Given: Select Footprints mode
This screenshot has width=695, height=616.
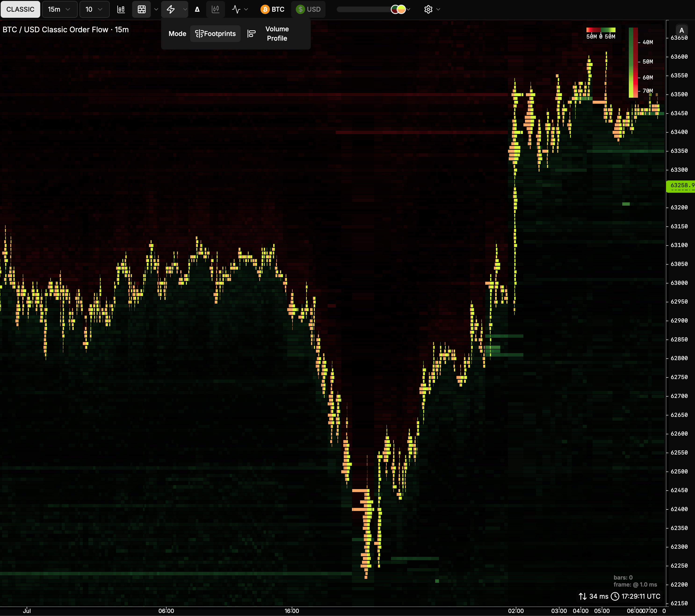Looking at the screenshot, I should tap(215, 34).
